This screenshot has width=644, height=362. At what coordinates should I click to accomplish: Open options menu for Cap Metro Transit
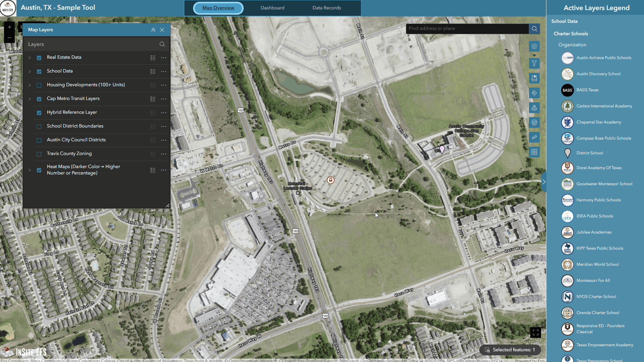click(x=164, y=99)
